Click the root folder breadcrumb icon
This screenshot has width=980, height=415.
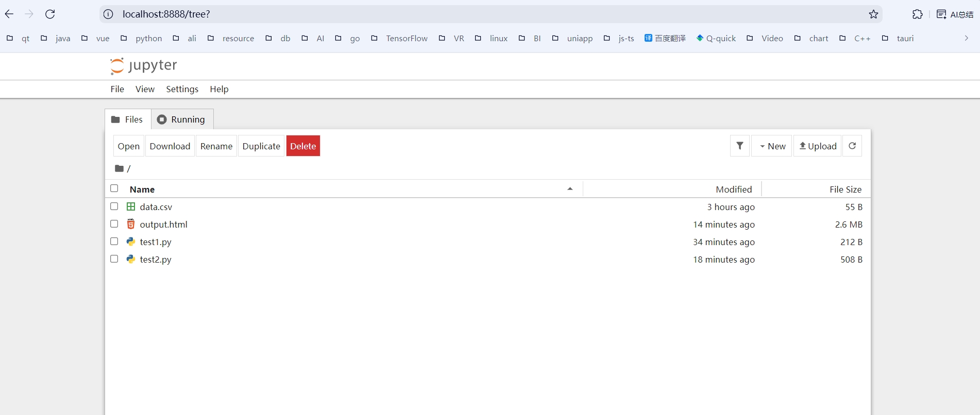119,168
